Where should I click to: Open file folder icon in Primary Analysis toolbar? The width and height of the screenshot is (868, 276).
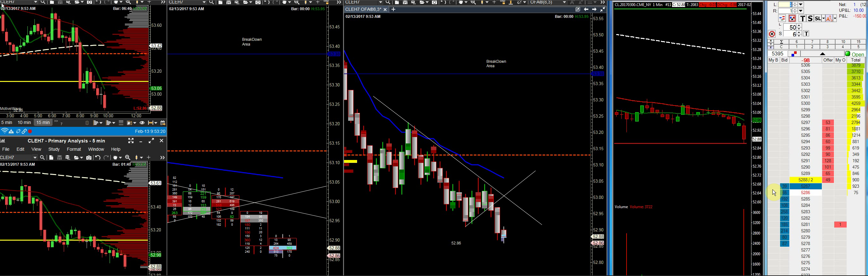click(77, 157)
